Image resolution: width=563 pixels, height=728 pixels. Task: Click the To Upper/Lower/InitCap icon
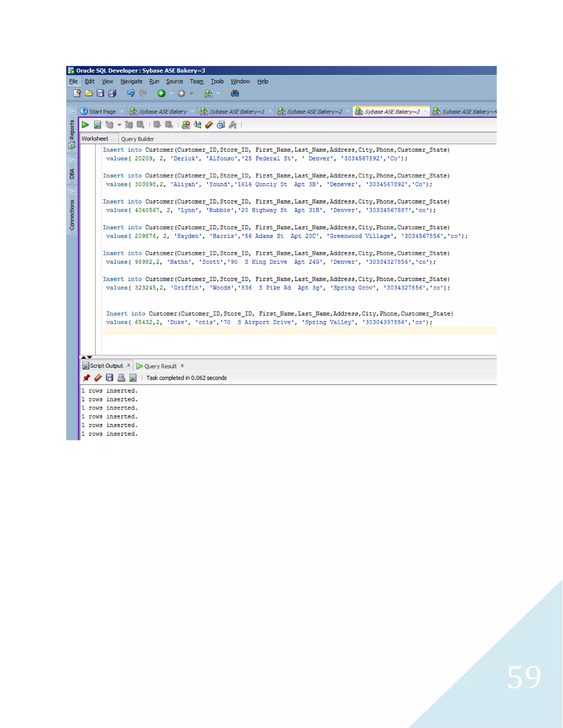point(197,125)
